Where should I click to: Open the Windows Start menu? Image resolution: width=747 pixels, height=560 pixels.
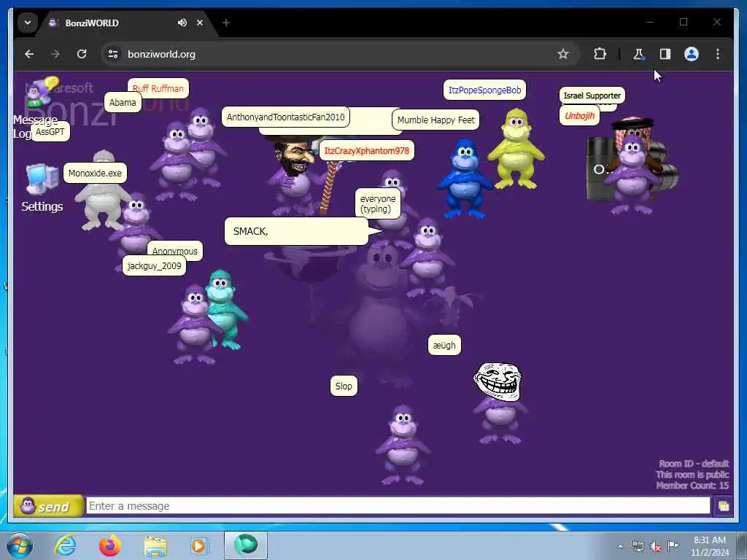[x=20, y=545]
